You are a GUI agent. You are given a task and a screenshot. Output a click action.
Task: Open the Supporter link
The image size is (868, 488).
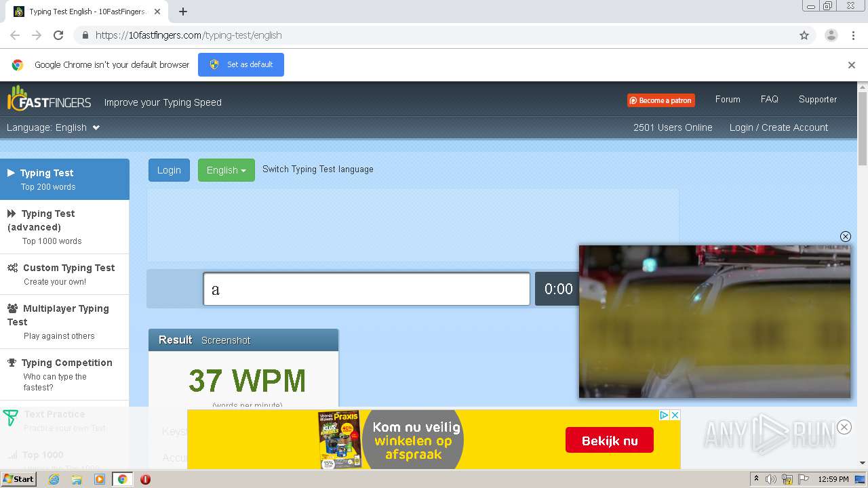818,99
